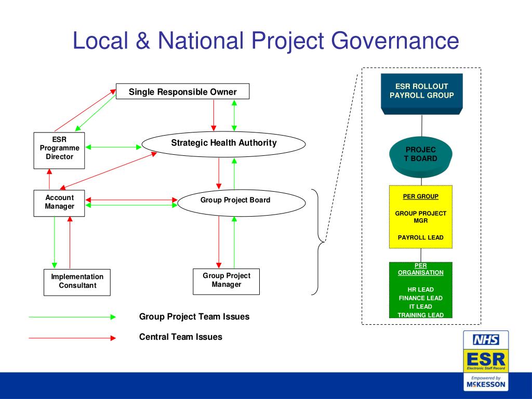532x399 pixels.
Task: Select the Single Responsible Owner box
Action: point(182,91)
